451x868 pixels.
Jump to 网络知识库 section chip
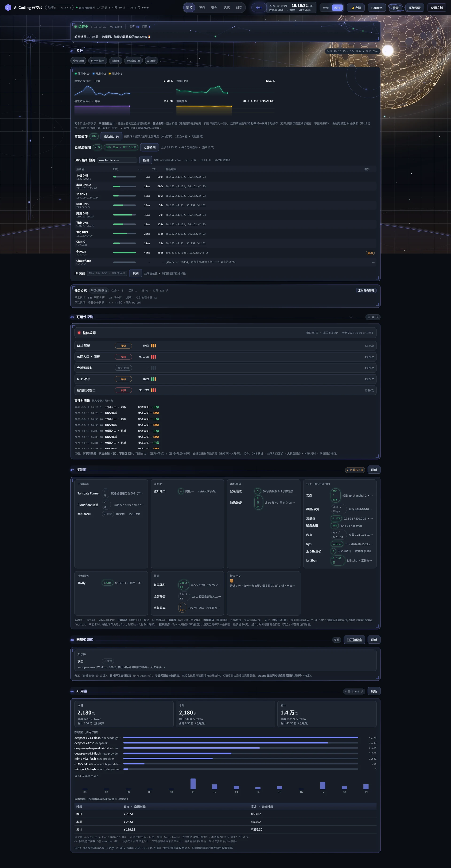tap(133, 61)
